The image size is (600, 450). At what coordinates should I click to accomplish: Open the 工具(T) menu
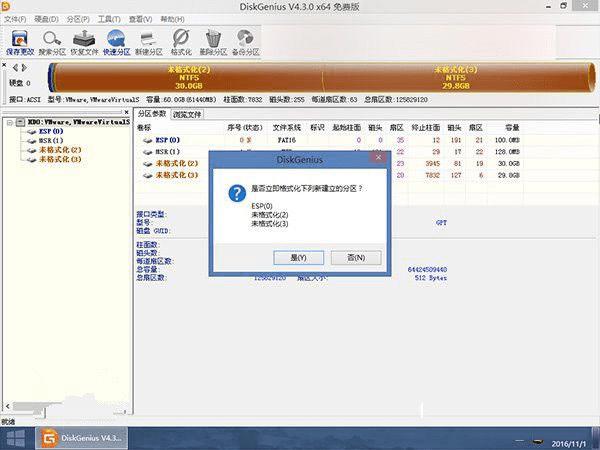pyautogui.click(x=109, y=19)
